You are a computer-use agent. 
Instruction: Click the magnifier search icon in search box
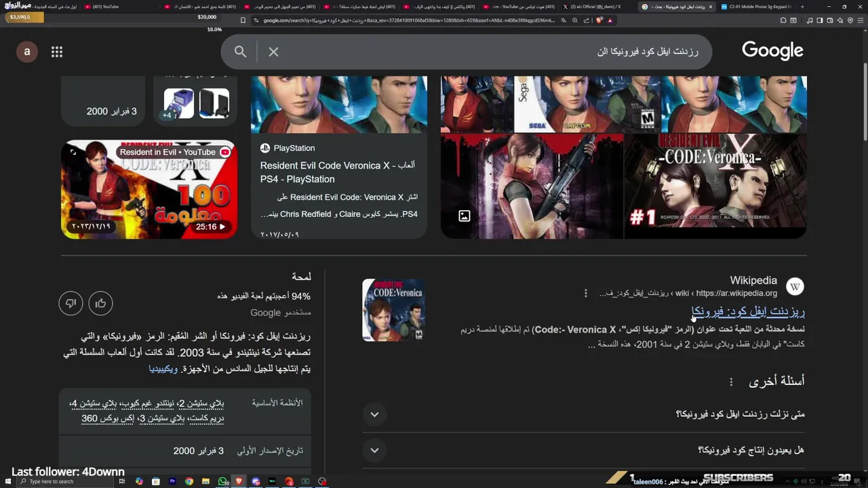click(240, 52)
